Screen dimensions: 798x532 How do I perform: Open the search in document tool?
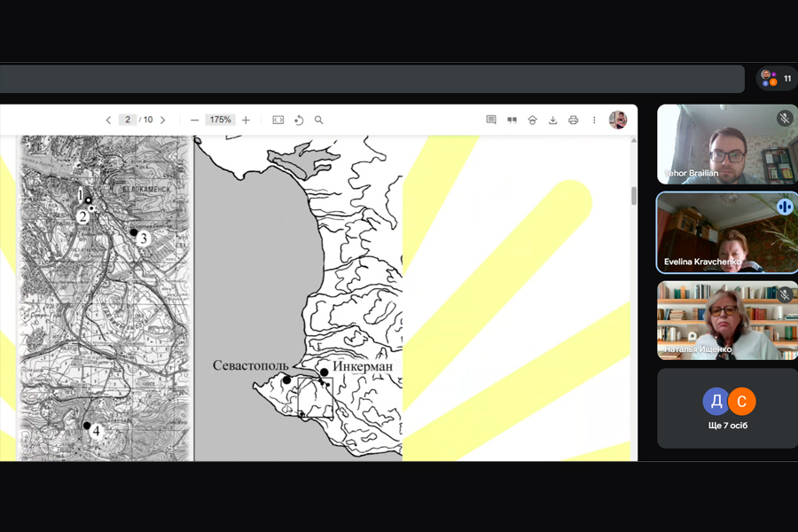(x=318, y=121)
